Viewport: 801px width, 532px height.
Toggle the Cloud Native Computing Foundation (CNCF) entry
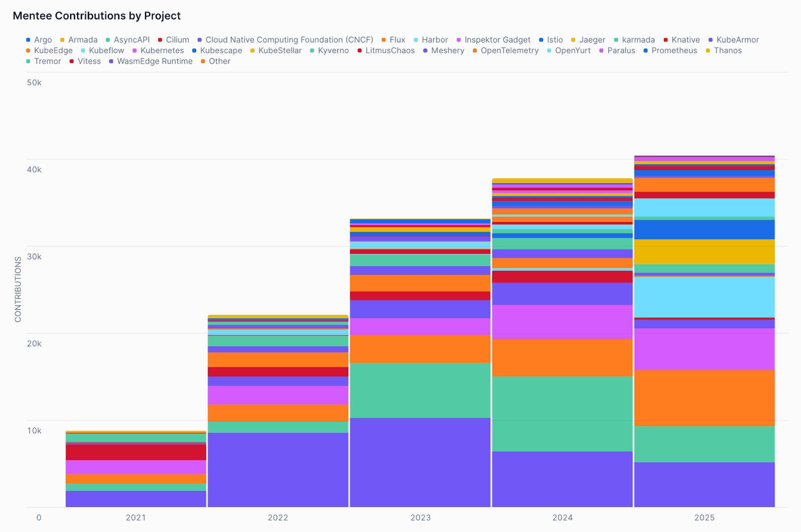pos(199,40)
